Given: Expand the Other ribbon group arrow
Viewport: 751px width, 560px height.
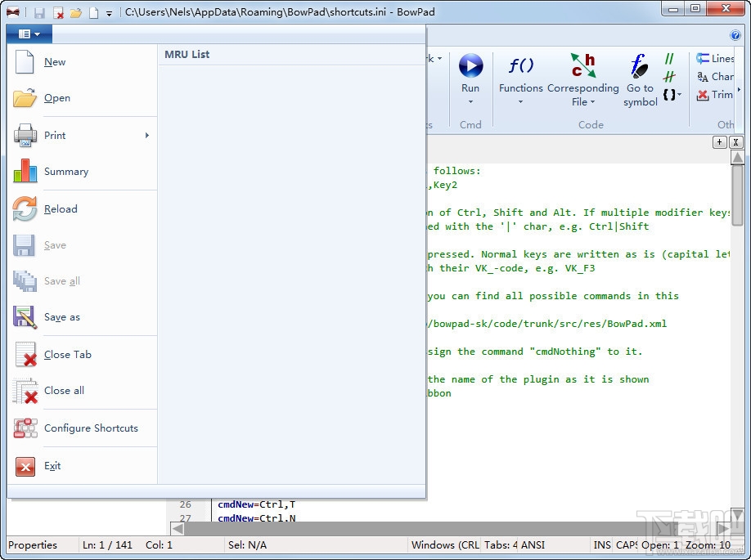Looking at the screenshot, I should (x=739, y=89).
